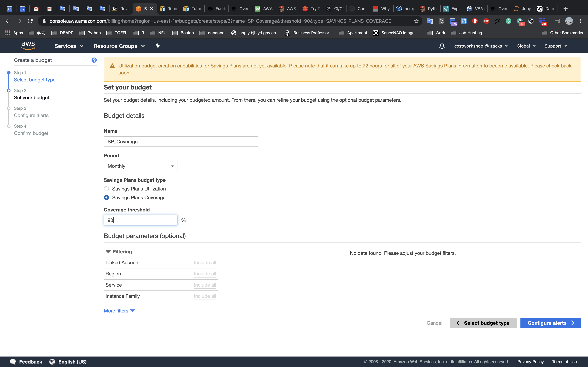Select the Savings Plans Utilization radio button
This screenshot has height=367, width=588.
(106, 189)
